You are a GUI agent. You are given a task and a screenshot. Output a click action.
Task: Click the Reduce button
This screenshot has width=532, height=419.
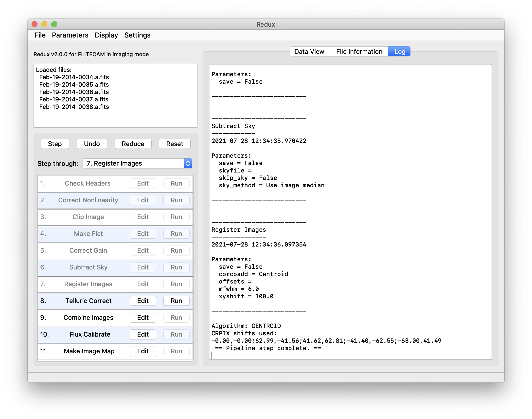pyautogui.click(x=133, y=144)
